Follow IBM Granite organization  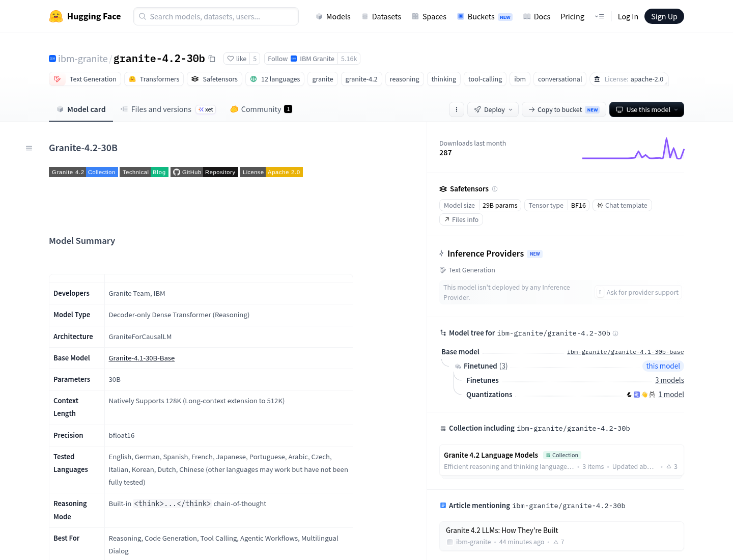click(x=301, y=59)
